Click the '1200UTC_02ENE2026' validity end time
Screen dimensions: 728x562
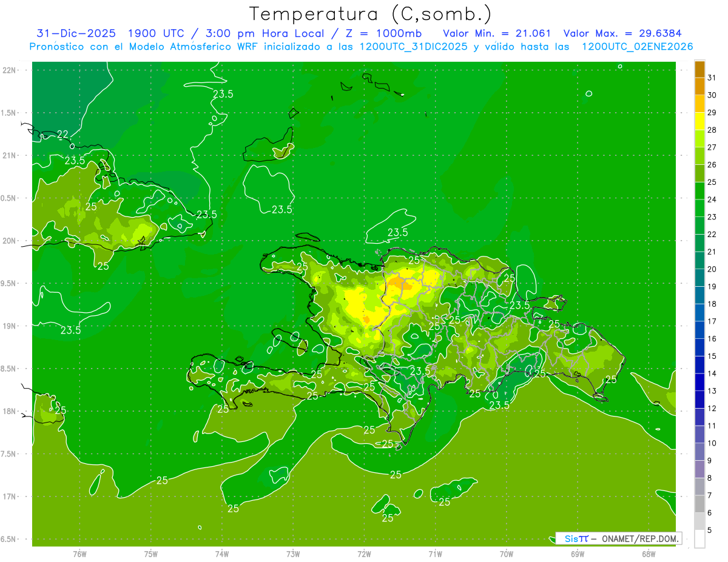click(637, 47)
